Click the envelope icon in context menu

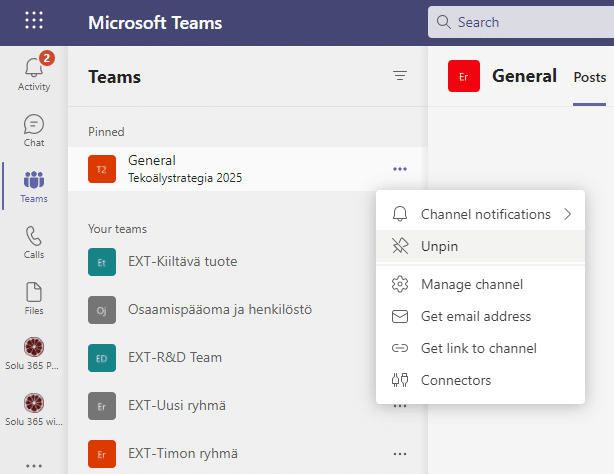pos(400,316)
